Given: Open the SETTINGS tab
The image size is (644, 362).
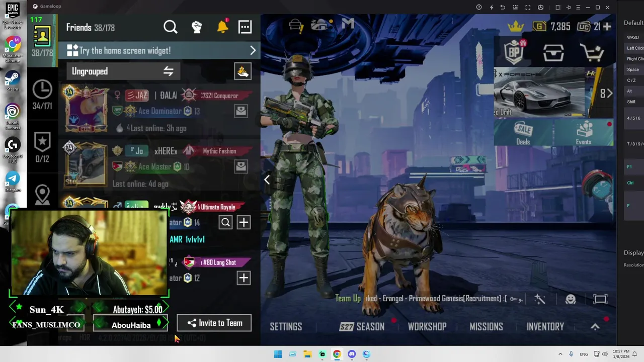Looking at the screenshot, I should [286, 327].
